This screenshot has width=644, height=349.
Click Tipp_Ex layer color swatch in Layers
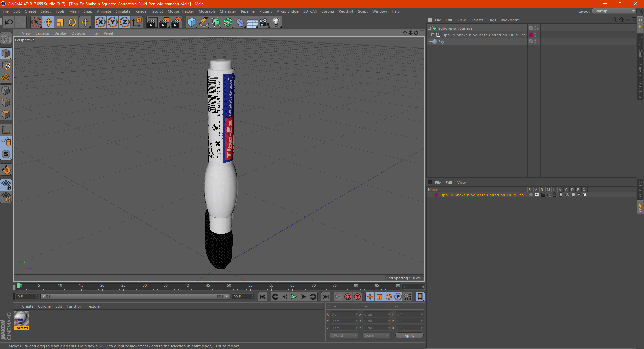click(436, 195)
